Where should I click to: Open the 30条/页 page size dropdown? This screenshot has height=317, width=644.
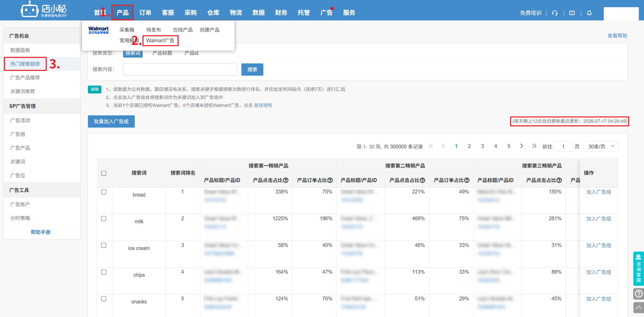tap(601, 146)
